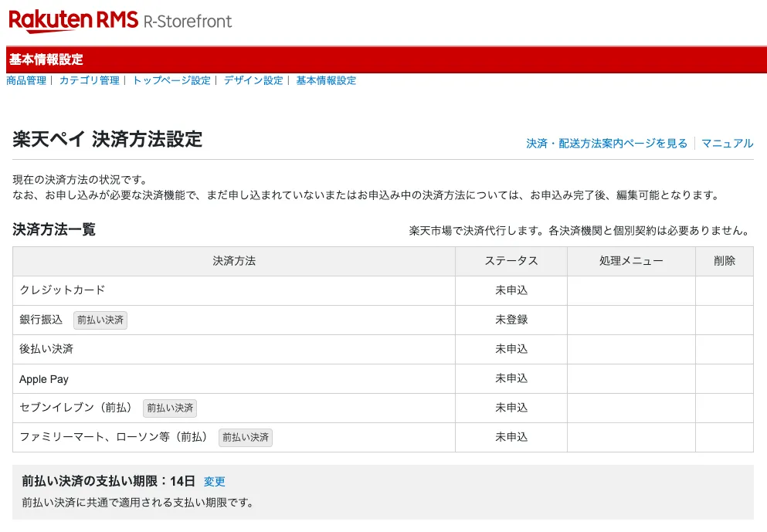This screenshot has width=767, height=532.
Task: Click the 決済方法一覧 section heading
Action: coord(54,229)
